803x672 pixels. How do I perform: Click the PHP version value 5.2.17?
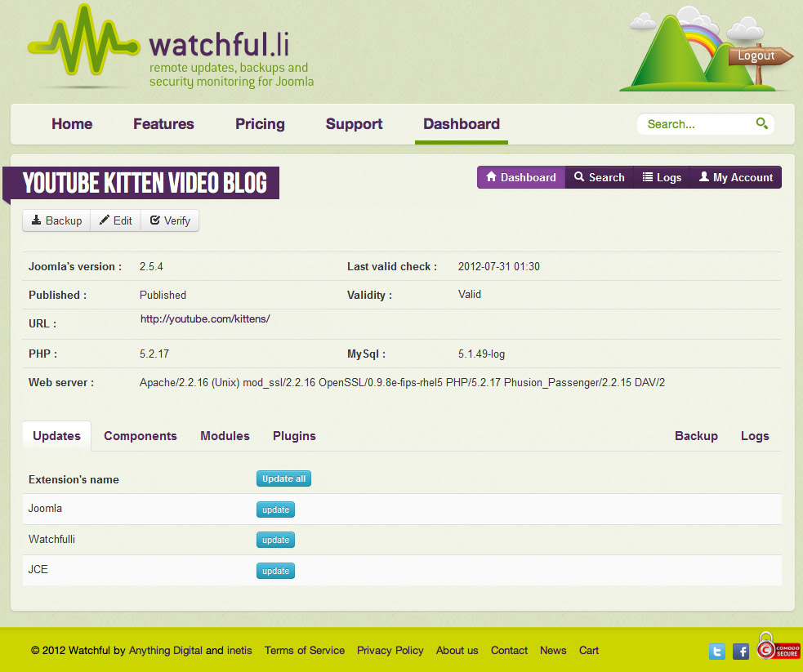[x=154, y=354]
